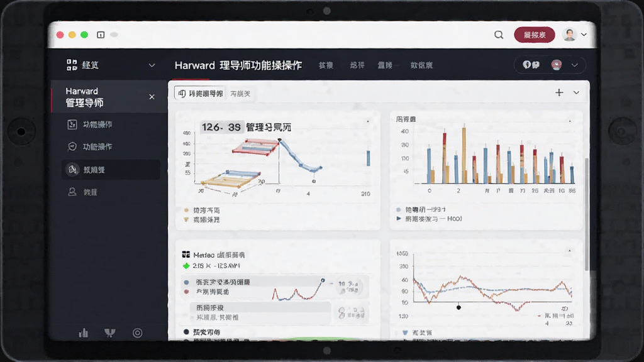This screenshot has height=362, width=644.
Task: Expand the chevron next to the grid menu
Action: click(x=152, y=65)
